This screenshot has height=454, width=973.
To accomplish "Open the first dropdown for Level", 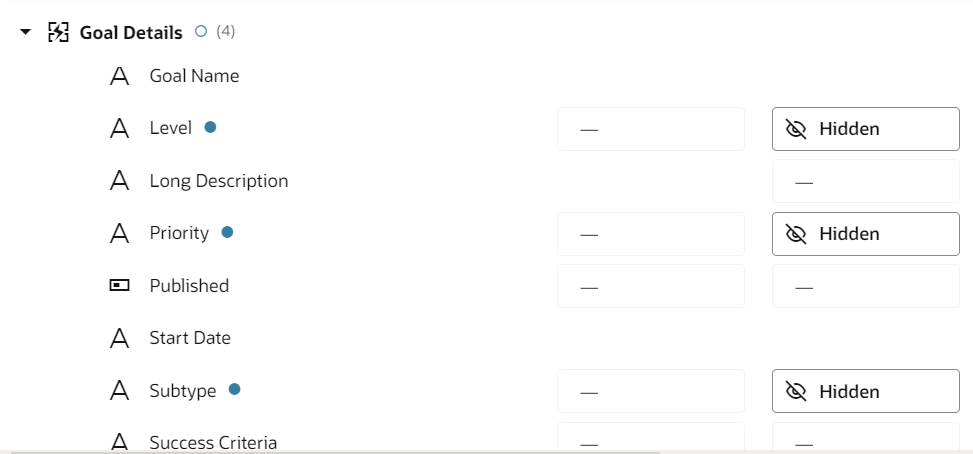I will point(651,129).
